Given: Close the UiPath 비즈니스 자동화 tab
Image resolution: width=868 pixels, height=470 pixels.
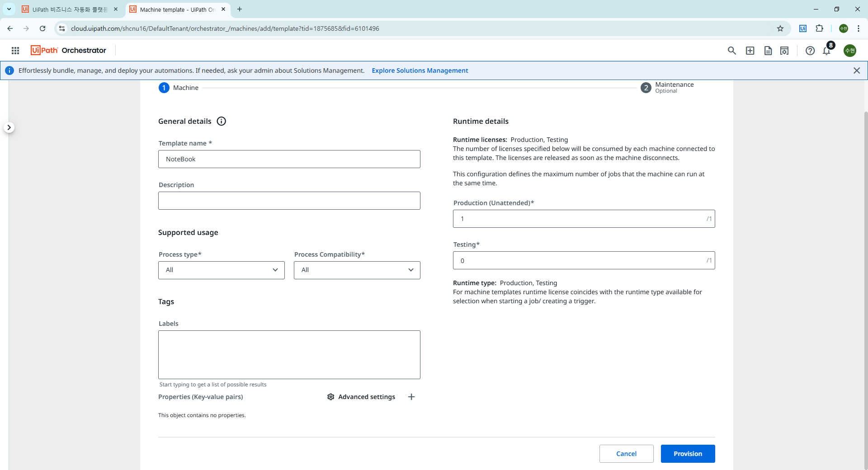Looking at the screenshot, I should pyautogui.click(x=116, y=9).
